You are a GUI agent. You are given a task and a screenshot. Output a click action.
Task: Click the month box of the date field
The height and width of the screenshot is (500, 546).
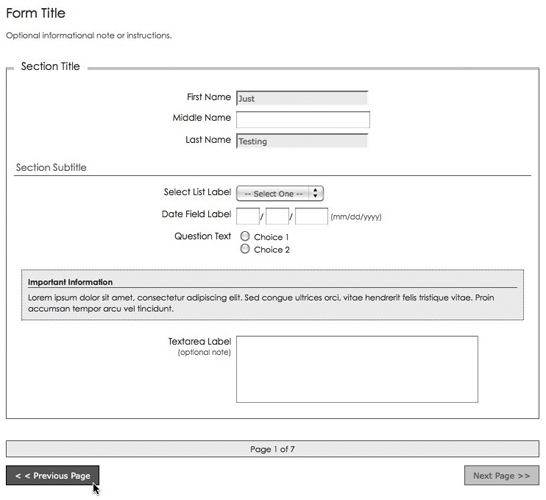click(x=248, y=216)
